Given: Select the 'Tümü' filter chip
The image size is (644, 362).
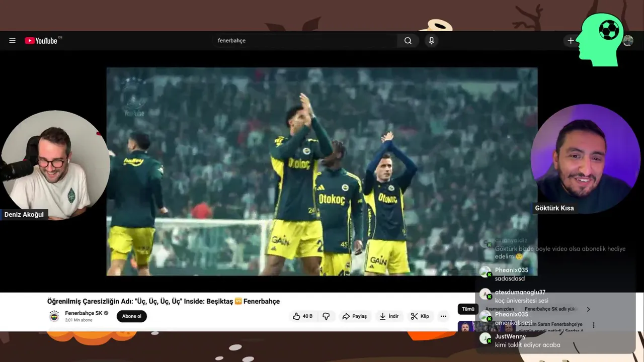Looking at the screenshot, I should [468, 309].
